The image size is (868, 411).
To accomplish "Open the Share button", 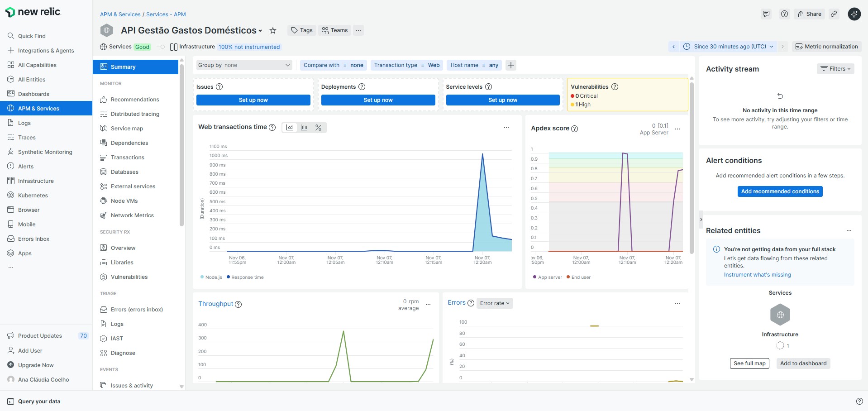I will point(810,14).
